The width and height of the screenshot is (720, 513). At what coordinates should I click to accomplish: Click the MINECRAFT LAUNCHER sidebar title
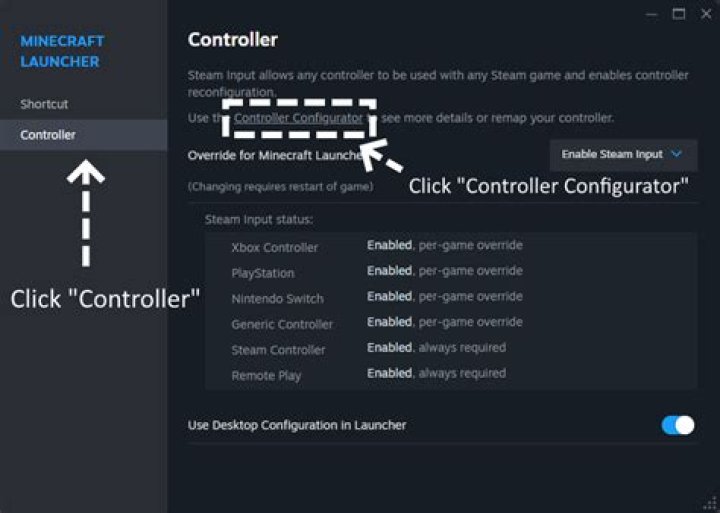[x=62, y=51]
